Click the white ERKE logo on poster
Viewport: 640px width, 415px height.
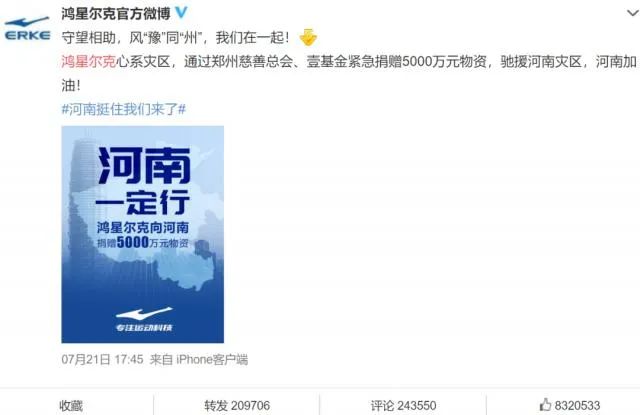(144, 313)
